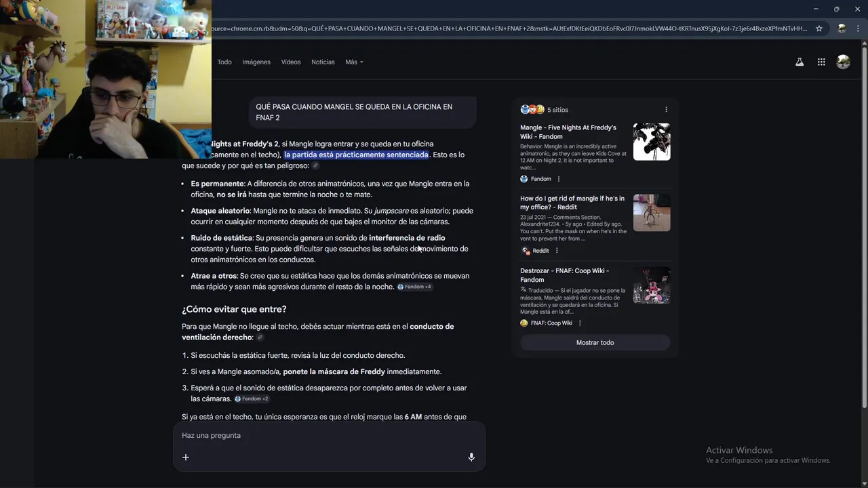
Task: Click link icon after 'ventilación derecho:'
Action: [x=260, y=337]
